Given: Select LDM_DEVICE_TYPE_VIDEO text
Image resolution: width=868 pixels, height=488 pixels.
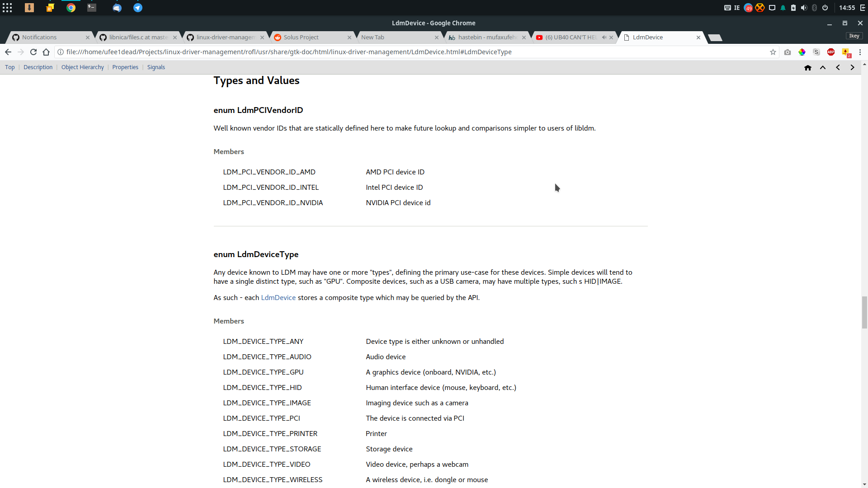Looking at the screenshot, I should 267,465.
